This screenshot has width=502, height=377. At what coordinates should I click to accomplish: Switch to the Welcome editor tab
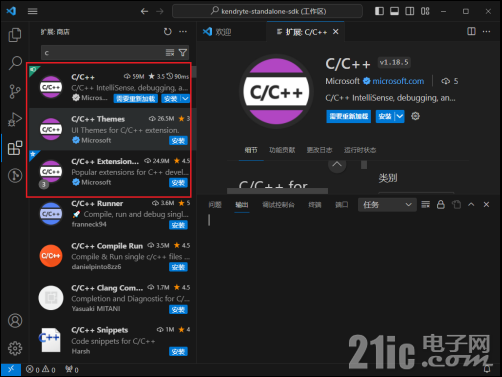232,32
